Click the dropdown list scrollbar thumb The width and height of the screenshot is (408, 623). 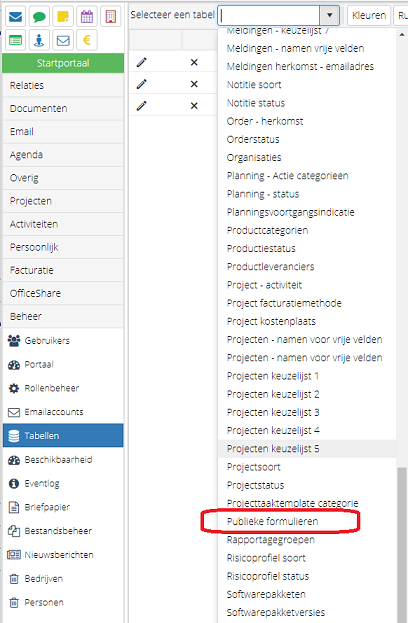point(402,544)
